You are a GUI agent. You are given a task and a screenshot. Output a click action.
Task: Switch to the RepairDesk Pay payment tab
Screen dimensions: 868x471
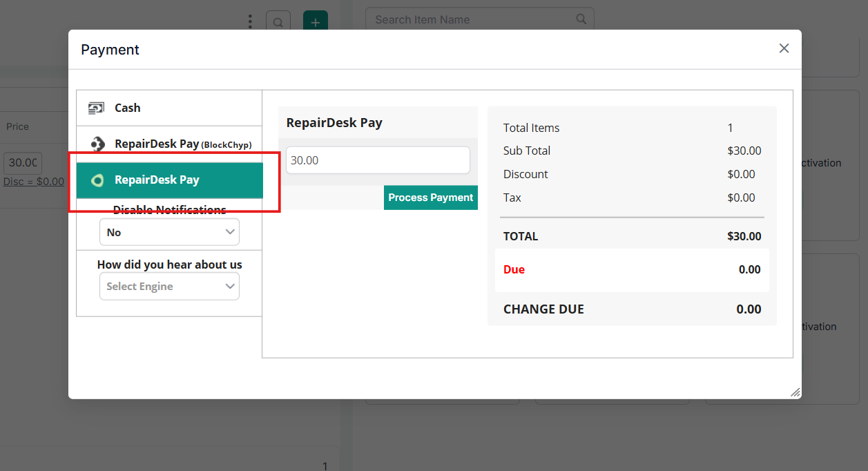tap(169, 180)
